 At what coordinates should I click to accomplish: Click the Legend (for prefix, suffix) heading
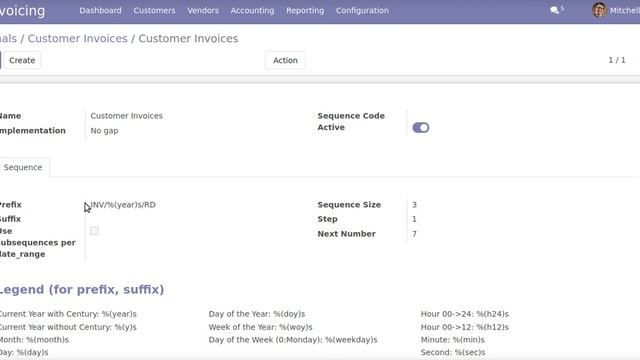point(82,289)
